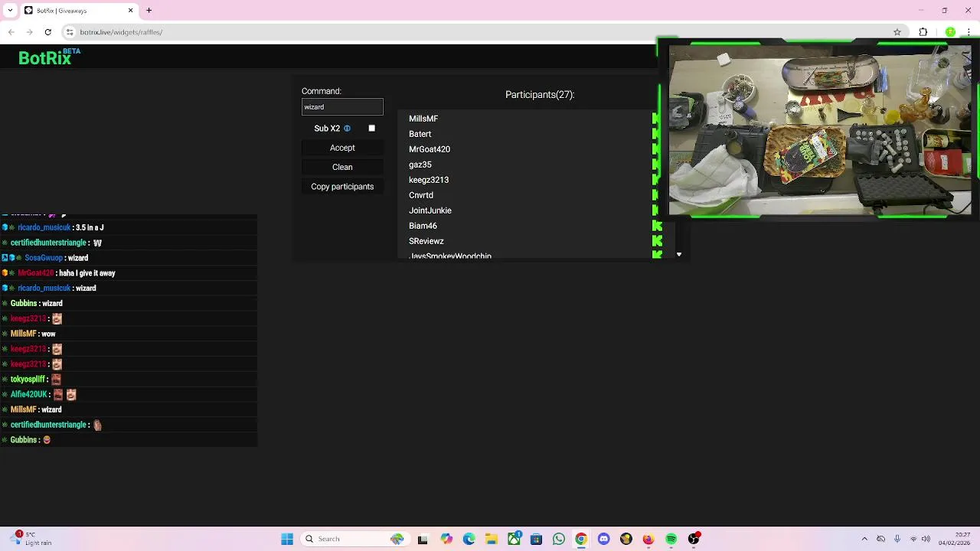Enable the Sub X2 checkbox
Screen dimensions: 980x551
372,129
